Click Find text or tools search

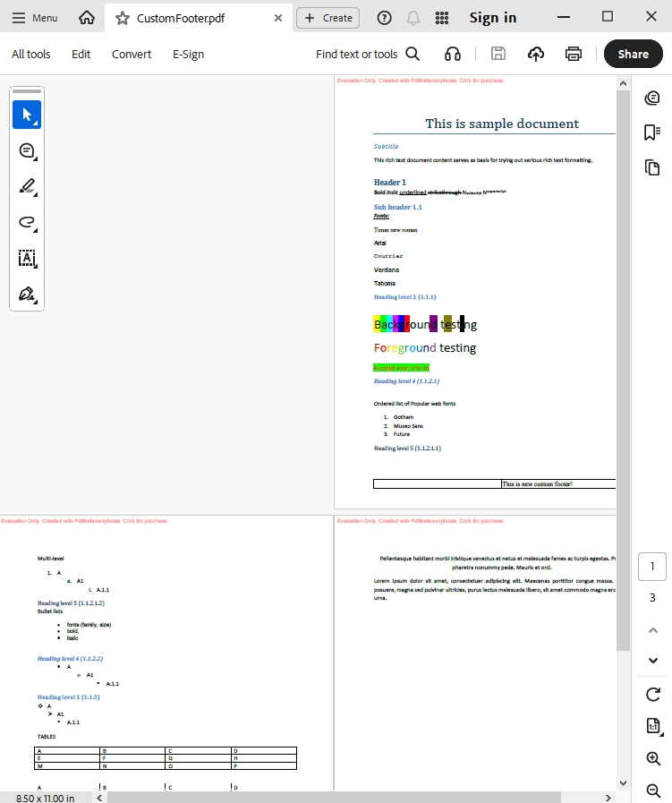368,55
